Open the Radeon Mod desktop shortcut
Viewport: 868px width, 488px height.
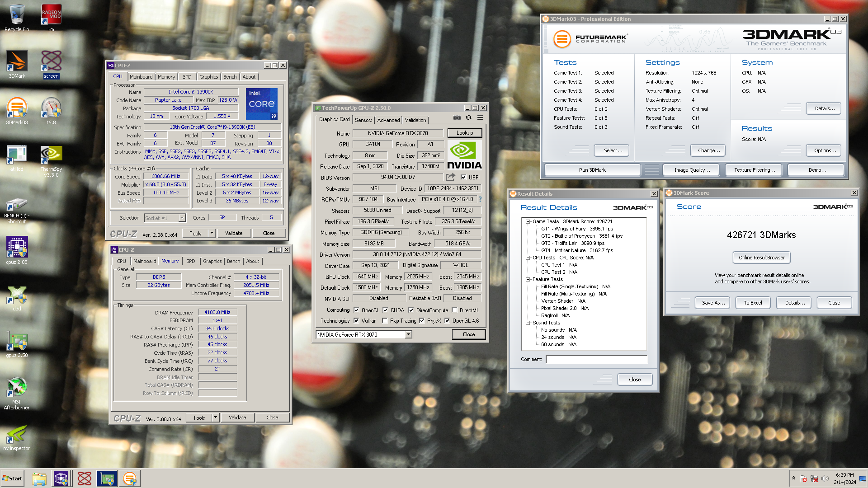(51, 18)
